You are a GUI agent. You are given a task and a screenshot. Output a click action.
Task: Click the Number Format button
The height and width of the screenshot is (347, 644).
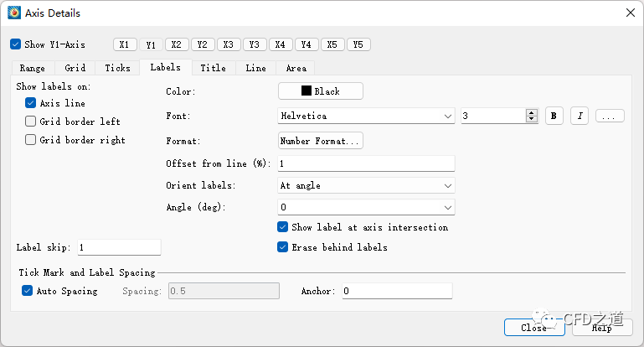click(320, 141)
